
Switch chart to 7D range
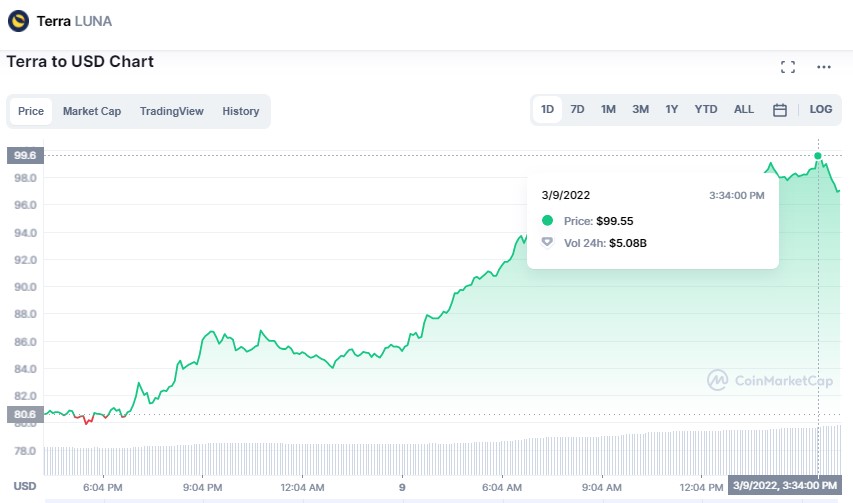pos(577,110)
